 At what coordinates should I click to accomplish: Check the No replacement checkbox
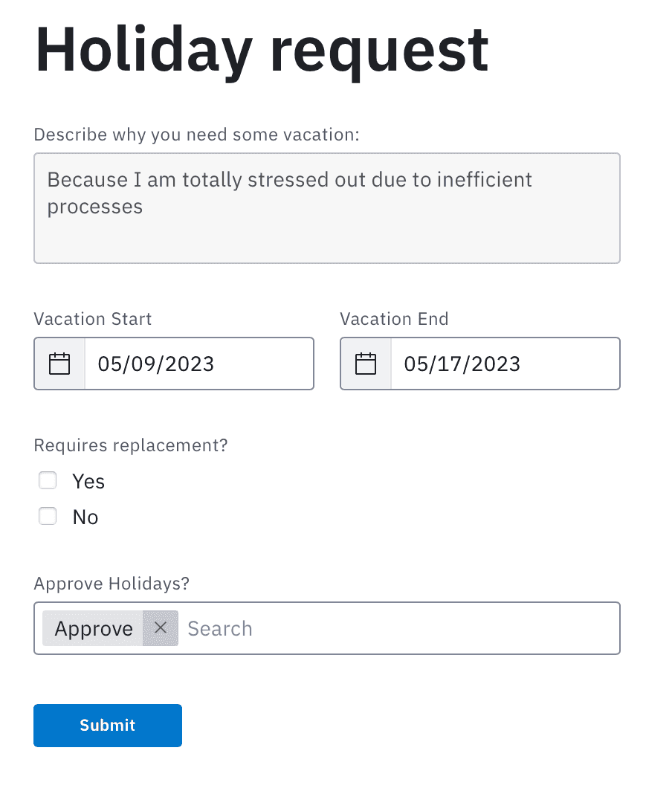48,517
